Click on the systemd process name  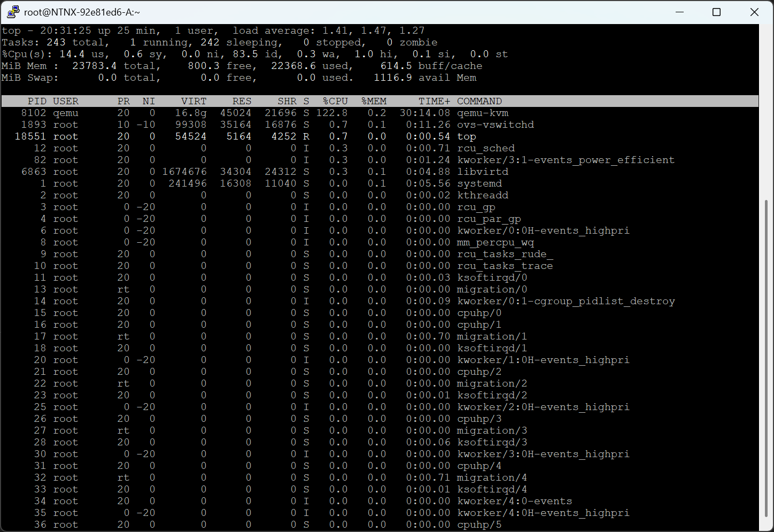(479, 183)
